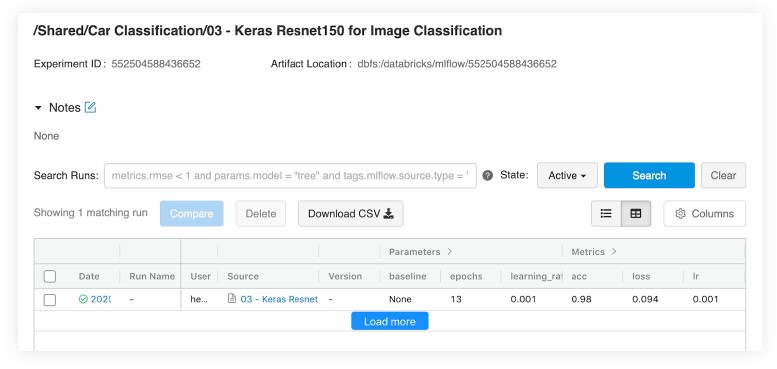Focus the Search Runs input field
777x369 pixels.
290,175
